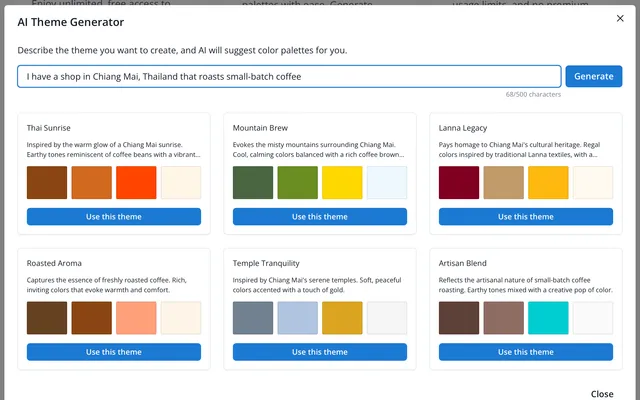Click the Lanna Legacy card title
This screenshot has height=400, width=640.
pos(463,128)
